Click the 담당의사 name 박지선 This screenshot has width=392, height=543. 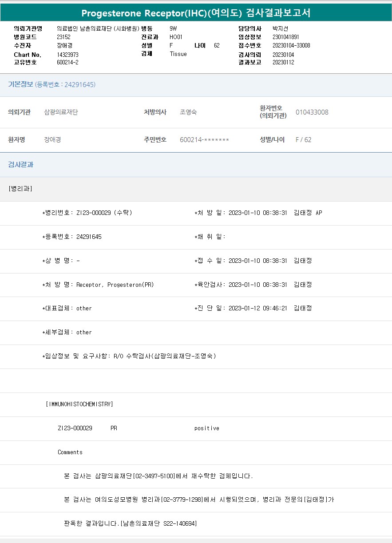click(x=280, y=28)
